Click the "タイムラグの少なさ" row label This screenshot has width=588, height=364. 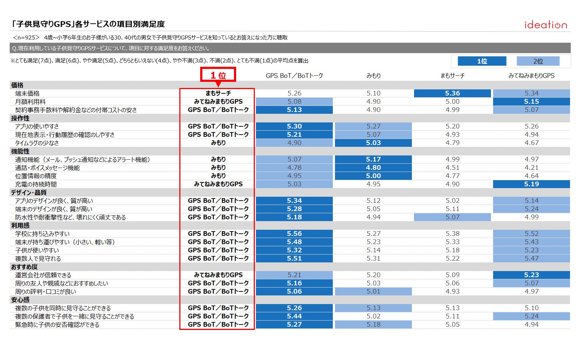coord(37,143)
